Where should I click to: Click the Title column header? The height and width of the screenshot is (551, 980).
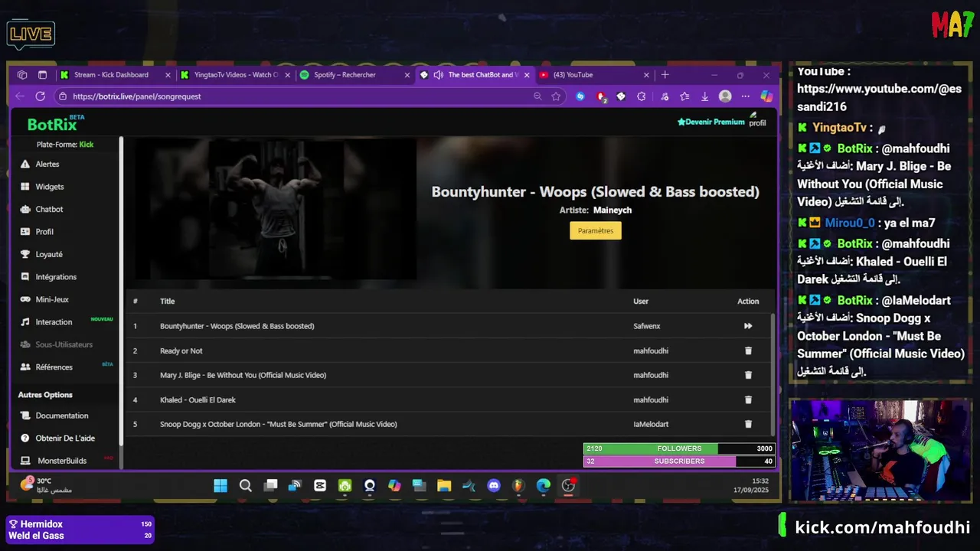coord(167,302)
